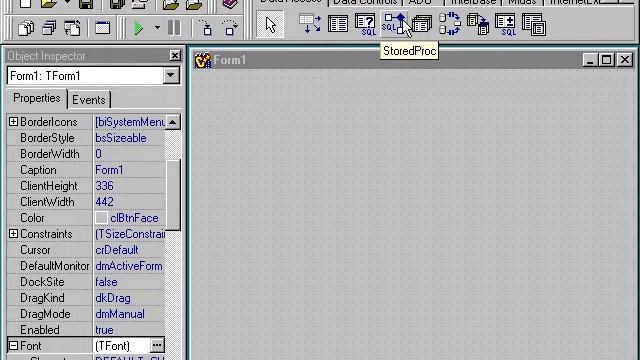Click the Enabled value true
Screen dimensions: 640x360
[x=104, y=330]
